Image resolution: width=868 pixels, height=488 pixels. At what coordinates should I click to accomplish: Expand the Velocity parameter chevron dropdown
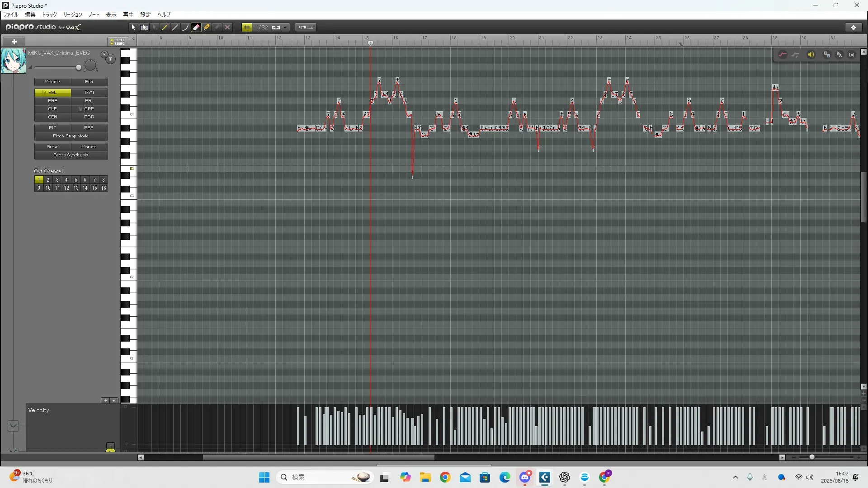pos(13,426)
